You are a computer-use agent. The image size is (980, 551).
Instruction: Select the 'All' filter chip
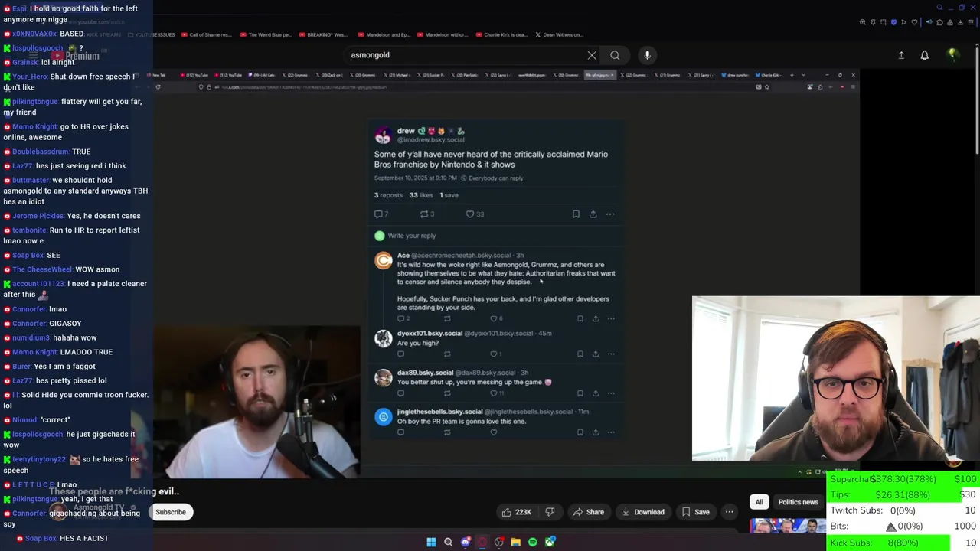759,502
